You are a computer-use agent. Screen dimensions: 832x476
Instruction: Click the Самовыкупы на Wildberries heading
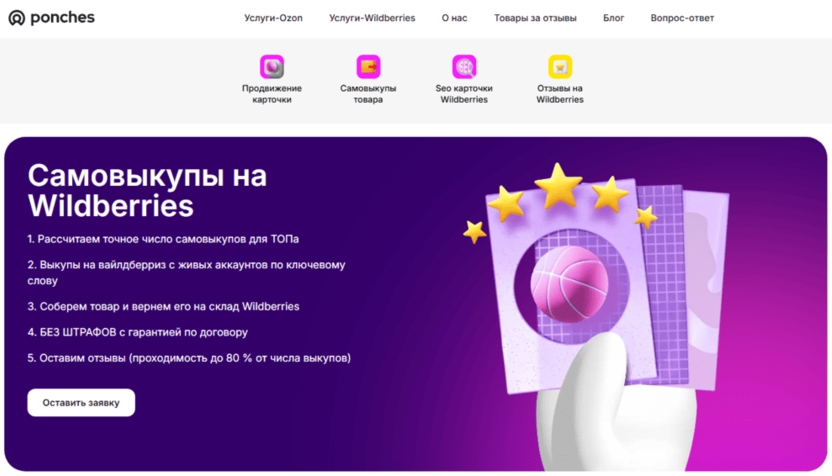coord(147,191)
